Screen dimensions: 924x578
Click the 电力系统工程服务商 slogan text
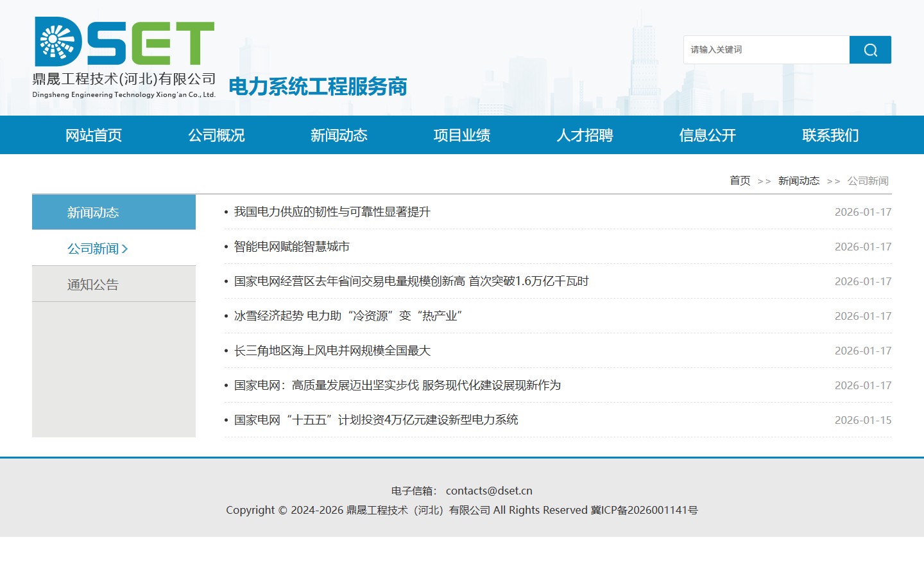[318, 86]
